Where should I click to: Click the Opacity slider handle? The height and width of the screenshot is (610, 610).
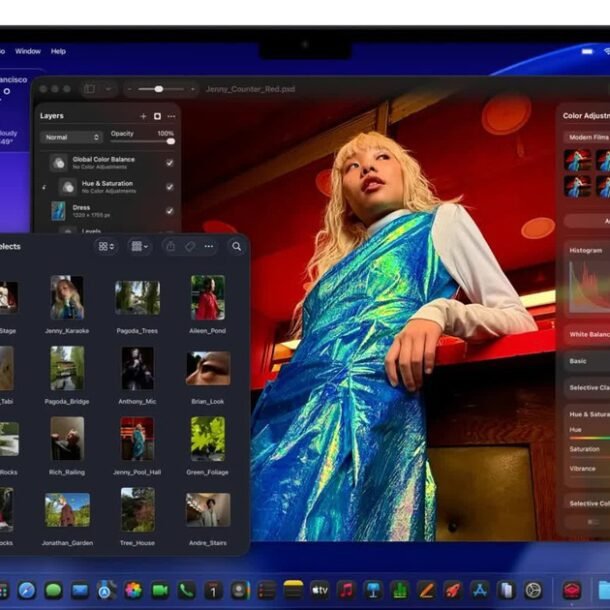(169, 141)
